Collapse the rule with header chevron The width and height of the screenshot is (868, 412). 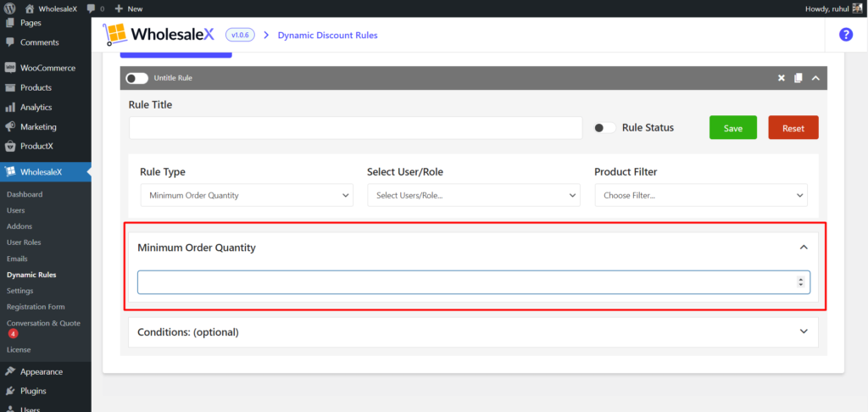[x=815, y=78]
